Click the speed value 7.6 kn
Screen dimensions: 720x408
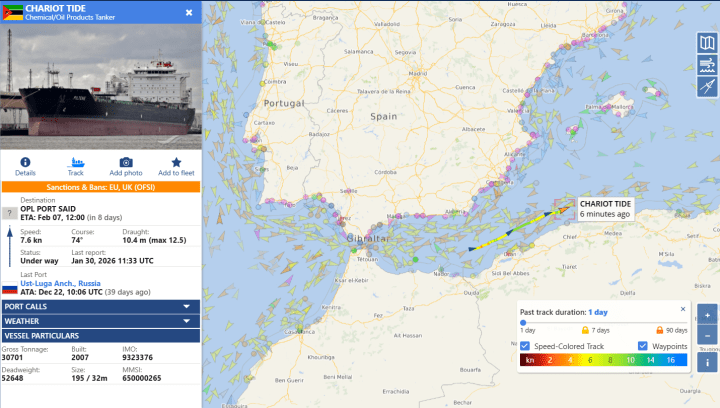pyautogui.click(x=31, y=240)
